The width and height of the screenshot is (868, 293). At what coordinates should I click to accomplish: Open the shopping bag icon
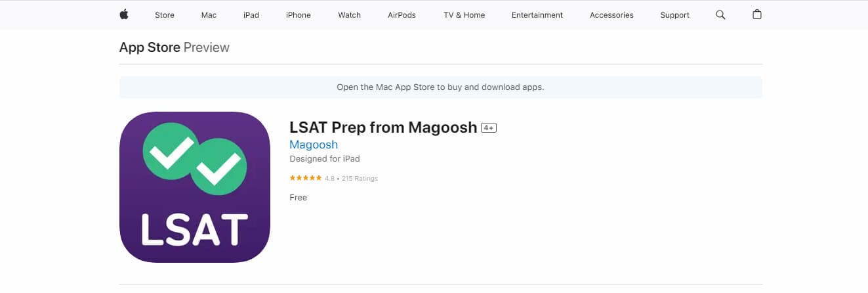[757, 14]
